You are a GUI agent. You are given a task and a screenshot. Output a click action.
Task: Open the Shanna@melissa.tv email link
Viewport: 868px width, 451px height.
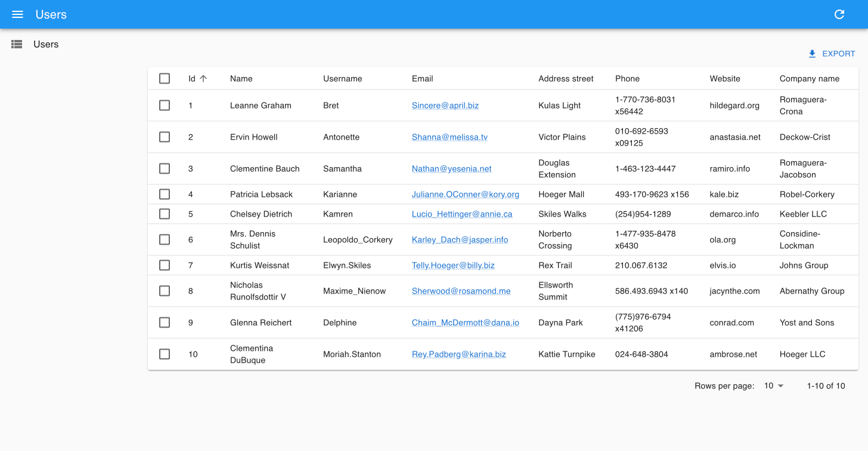[449, 137]
